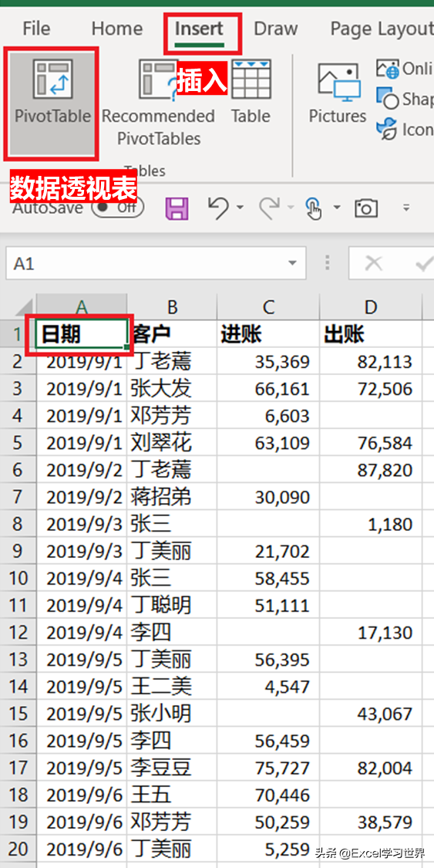Click cell with value 21,702
This screenshot has width=434, height=868.
[269, 552]
